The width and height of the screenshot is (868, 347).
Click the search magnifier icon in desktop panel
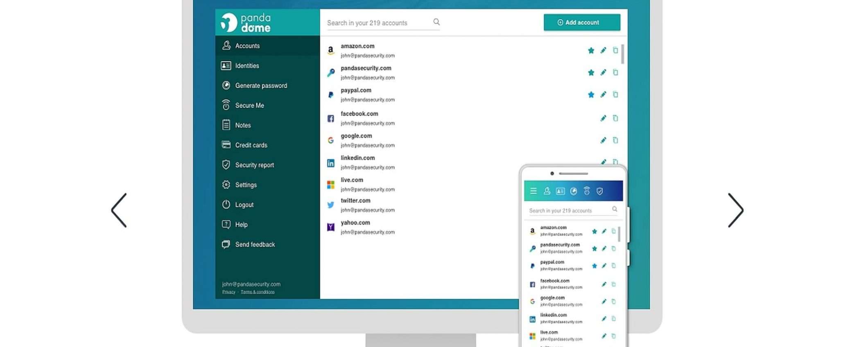click(436, 22)
